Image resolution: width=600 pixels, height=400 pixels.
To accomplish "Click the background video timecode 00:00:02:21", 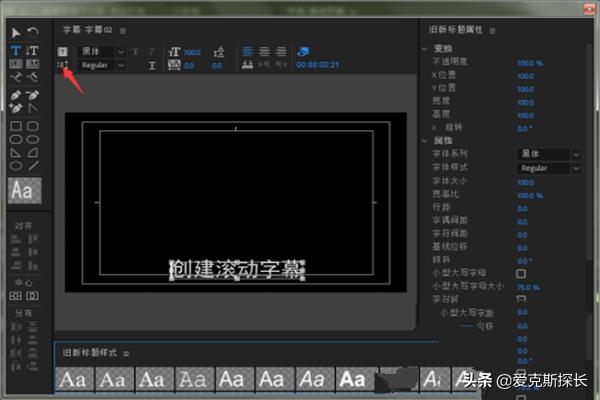I will coord(318,65).
